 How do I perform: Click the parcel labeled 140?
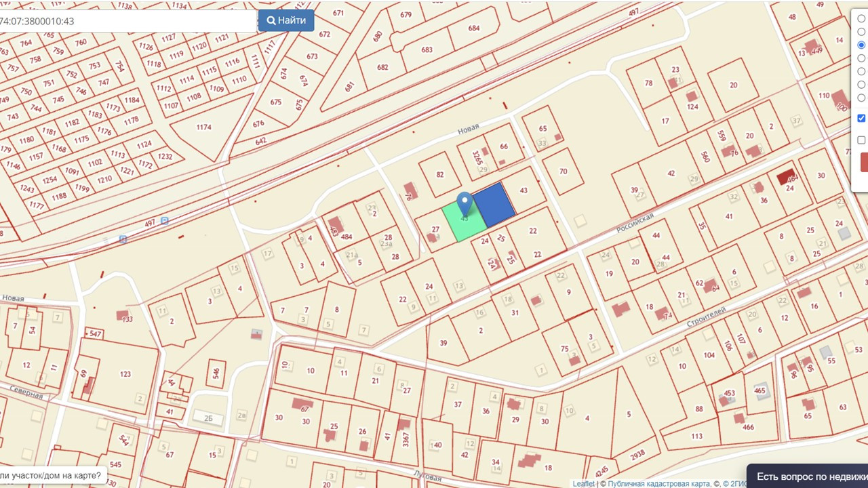437,445
